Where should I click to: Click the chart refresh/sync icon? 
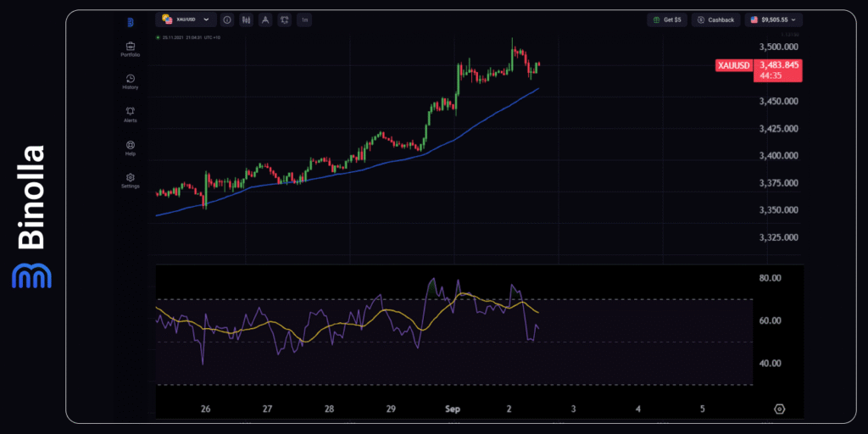284,19
